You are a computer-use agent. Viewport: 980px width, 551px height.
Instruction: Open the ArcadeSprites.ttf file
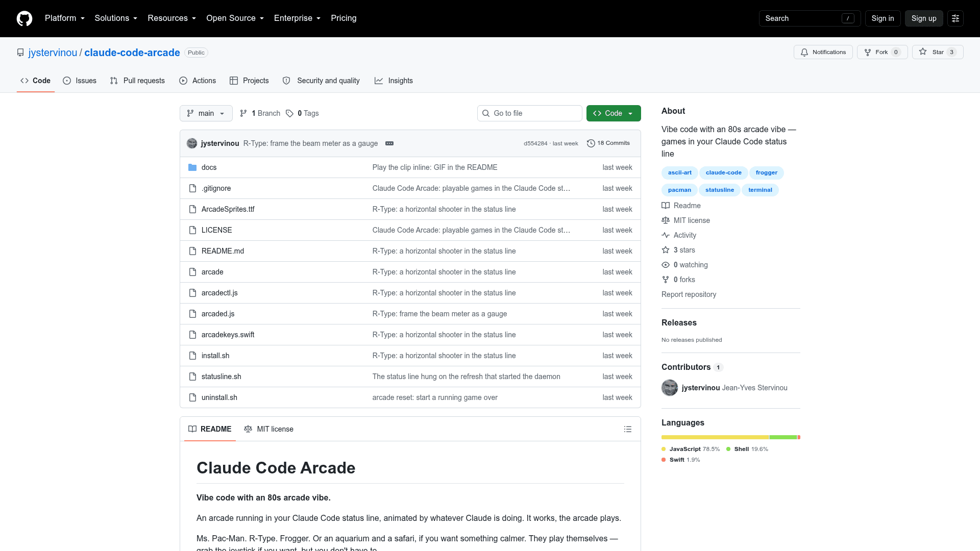[x=228, y=209]
